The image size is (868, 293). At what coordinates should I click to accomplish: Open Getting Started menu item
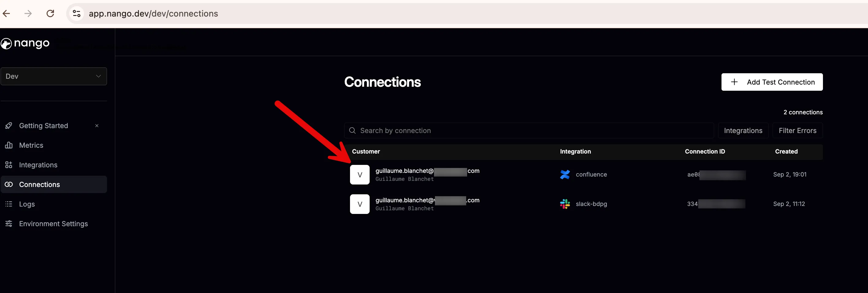pyautogui.click(x=44, y=126)
